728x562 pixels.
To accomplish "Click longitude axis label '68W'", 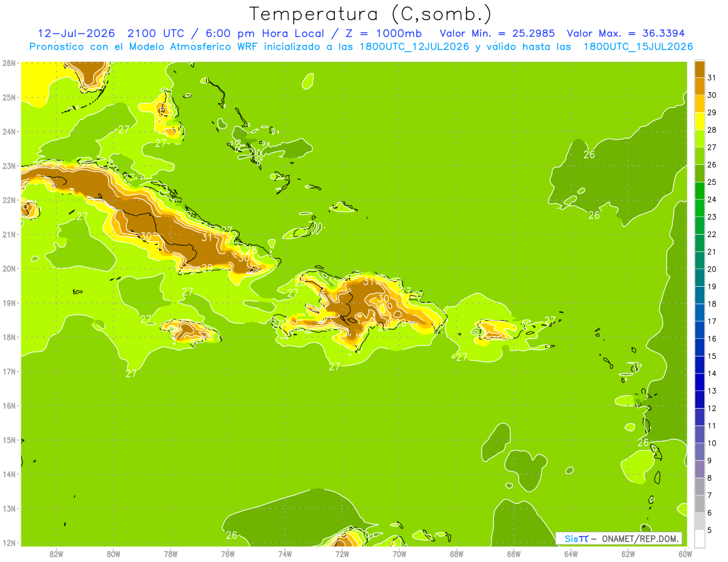I will coord(456,554).
